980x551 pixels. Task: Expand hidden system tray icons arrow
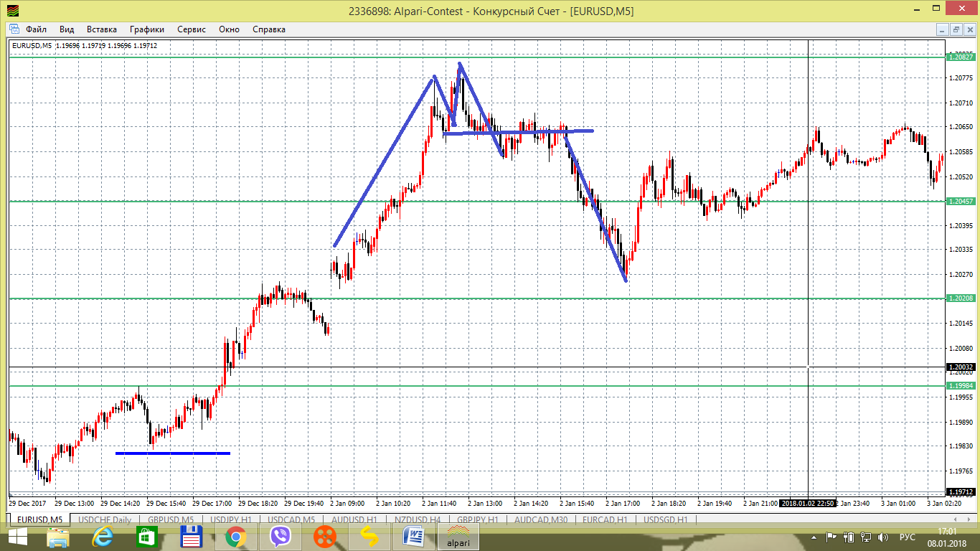tap(814, 537)
